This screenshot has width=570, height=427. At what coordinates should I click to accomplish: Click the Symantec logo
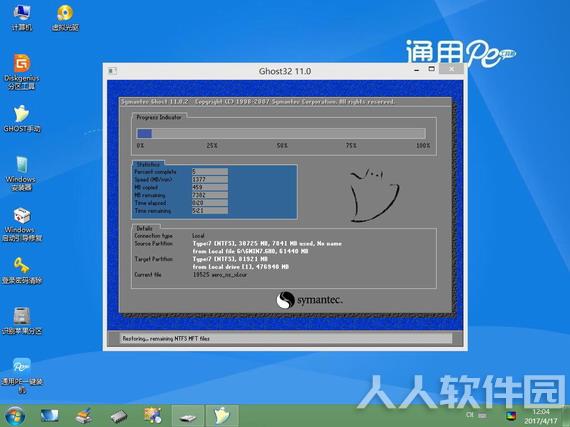click(x=309, y=300)
